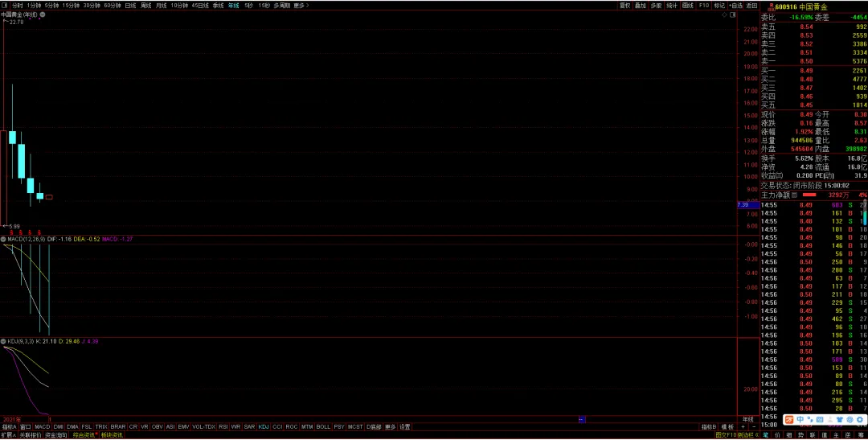868x440 pixels.
Task: Open the 多周期 multi-period view
Action: click(x=282, y=5)
